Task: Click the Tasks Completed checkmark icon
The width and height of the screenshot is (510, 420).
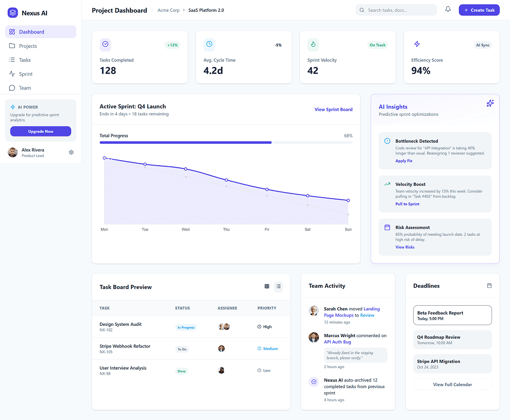Action: [x=106, y=44]
